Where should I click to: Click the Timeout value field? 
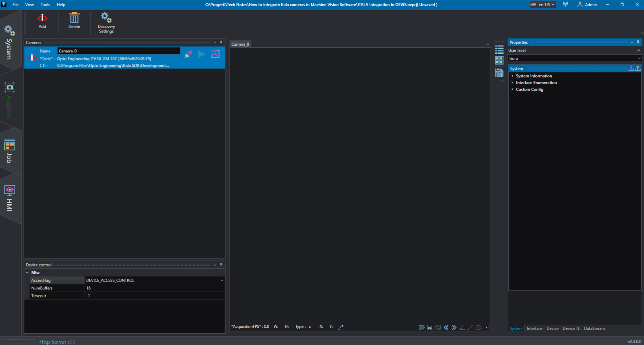155,296
